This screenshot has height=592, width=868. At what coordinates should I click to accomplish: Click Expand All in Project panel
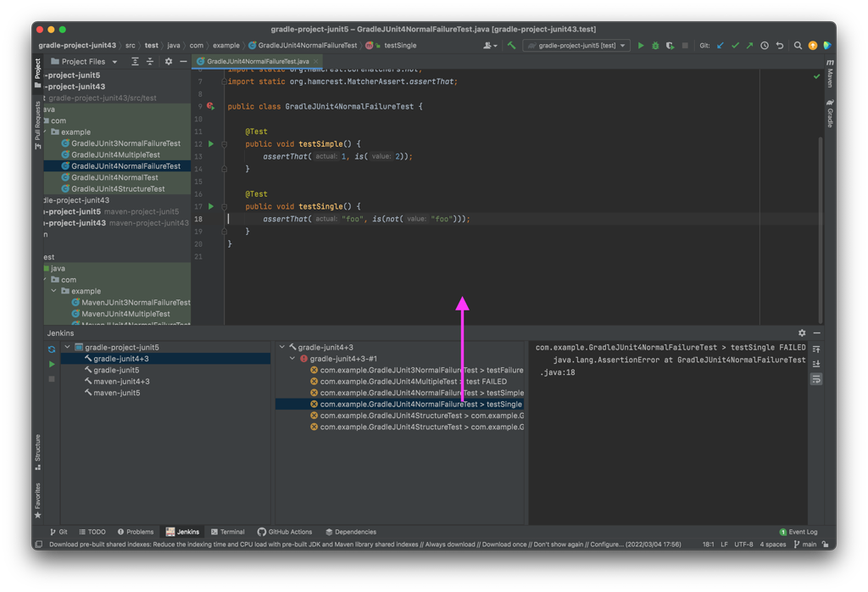click(x=135, y=61)
